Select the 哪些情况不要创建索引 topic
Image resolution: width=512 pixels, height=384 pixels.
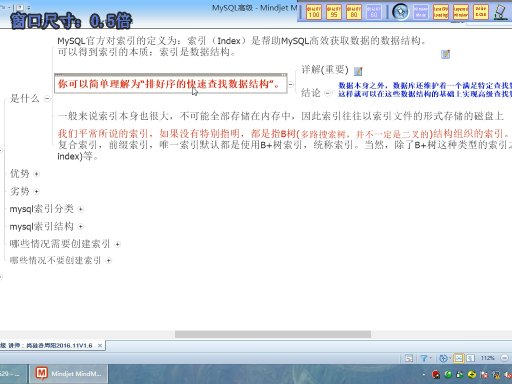[55, 260]
